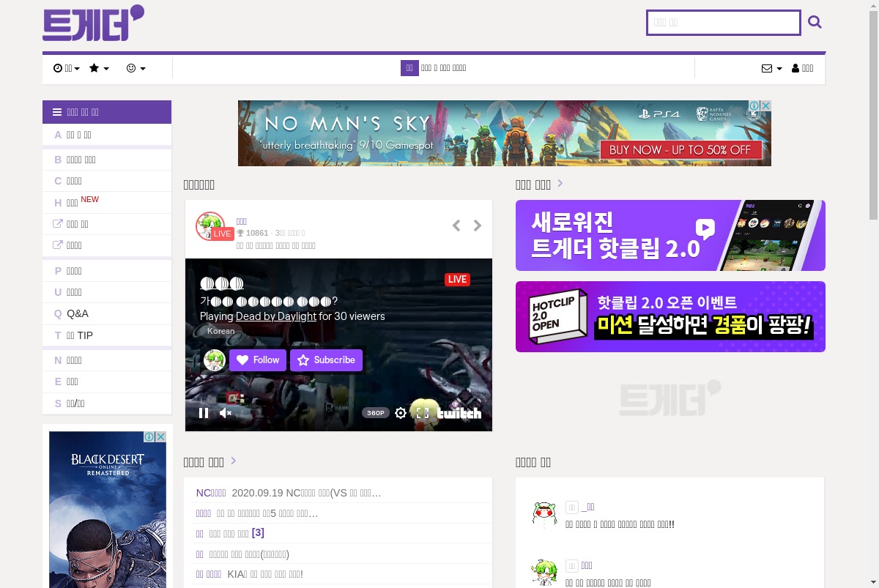The height and width of the screenshot is (588, 879).
Task: Close the No Man's Sky ad with X
Action: pyautogui.click(x=765, y=106)
